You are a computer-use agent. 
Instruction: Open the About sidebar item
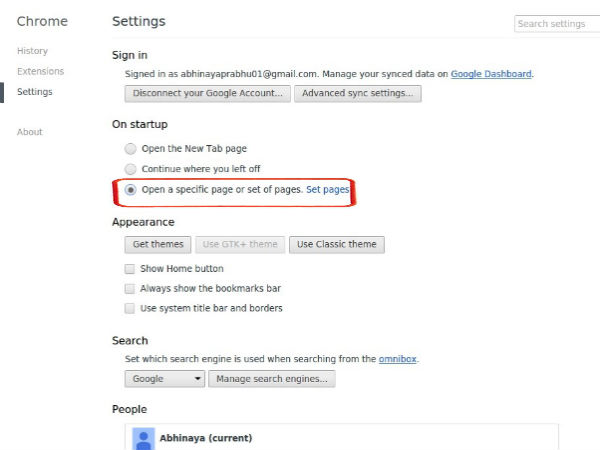(30, 132)
